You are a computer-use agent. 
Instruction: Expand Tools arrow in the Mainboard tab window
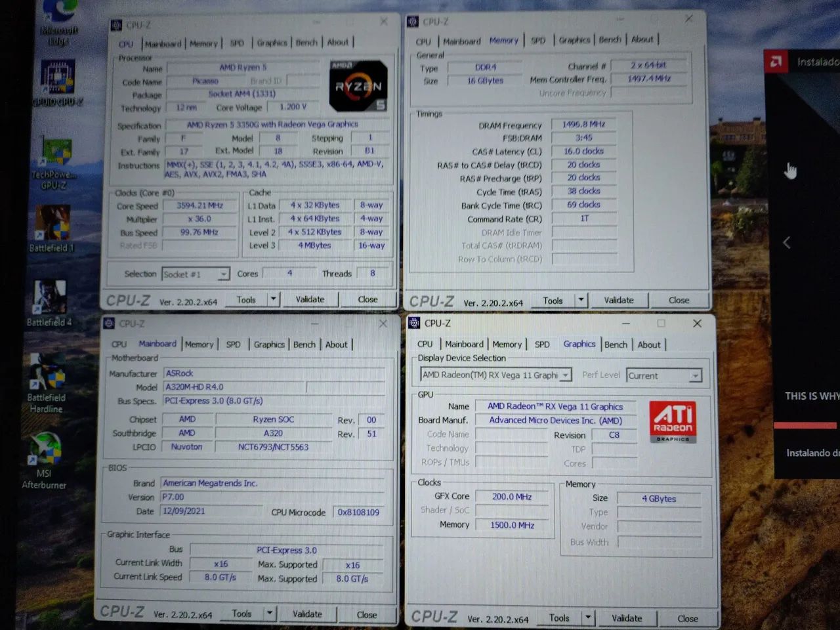269,614
